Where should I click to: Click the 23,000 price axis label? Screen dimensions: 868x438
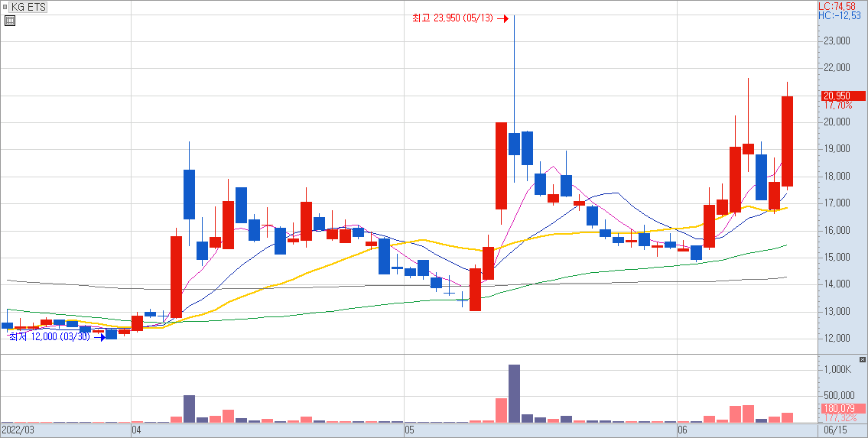click(x=837, y=41)
